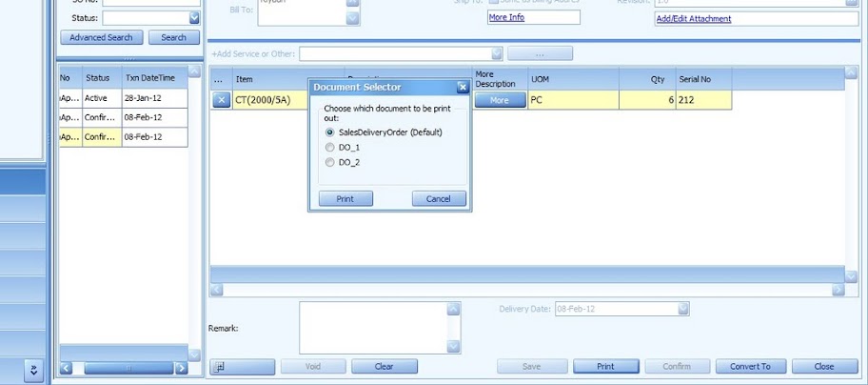
Task: Open the More Info link
Action: point(506,17)
